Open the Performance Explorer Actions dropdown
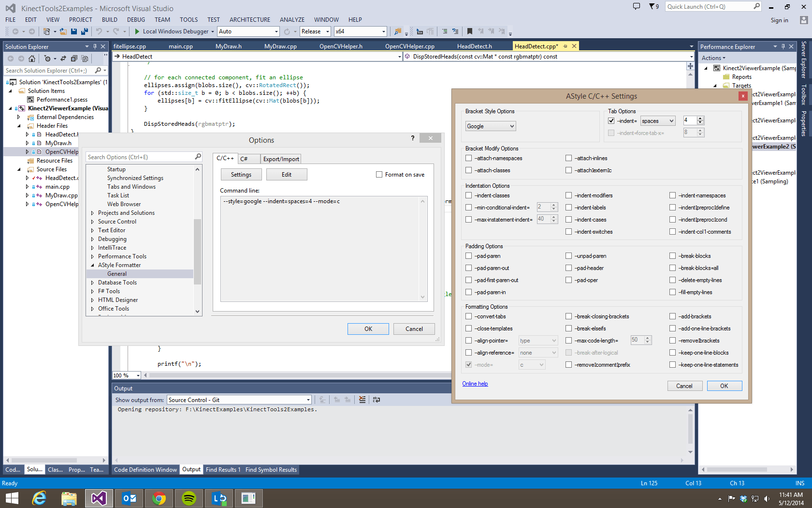The height and width of the screenshot is (508, 812). point(713,58)
